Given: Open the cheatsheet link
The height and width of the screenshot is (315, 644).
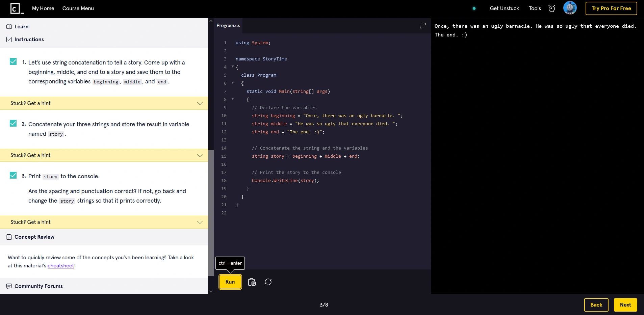Looking at the screenshot, I should click(x=61, y=266).
